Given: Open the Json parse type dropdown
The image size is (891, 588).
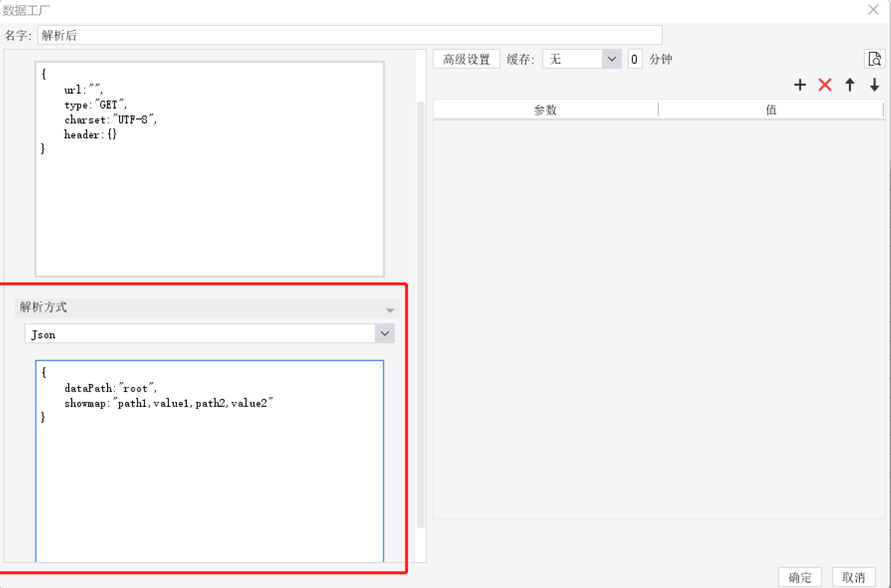Looking at the screenshot, I should click(385, 333).
